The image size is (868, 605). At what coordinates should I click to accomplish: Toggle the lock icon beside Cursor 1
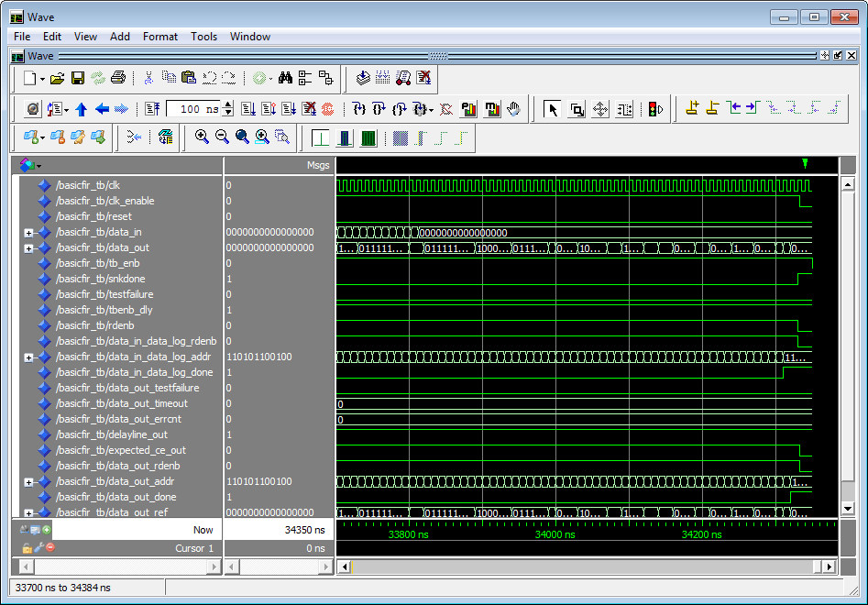[x=27, y=547]
